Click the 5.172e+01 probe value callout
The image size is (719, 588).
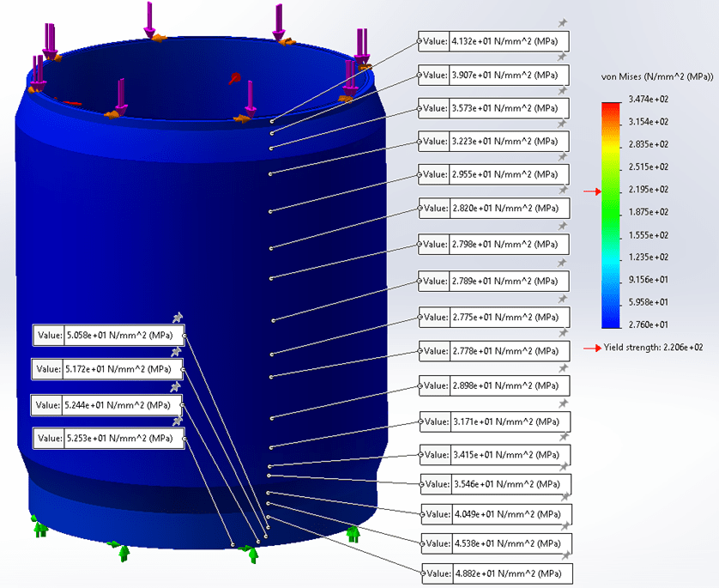tap(107, 369)
